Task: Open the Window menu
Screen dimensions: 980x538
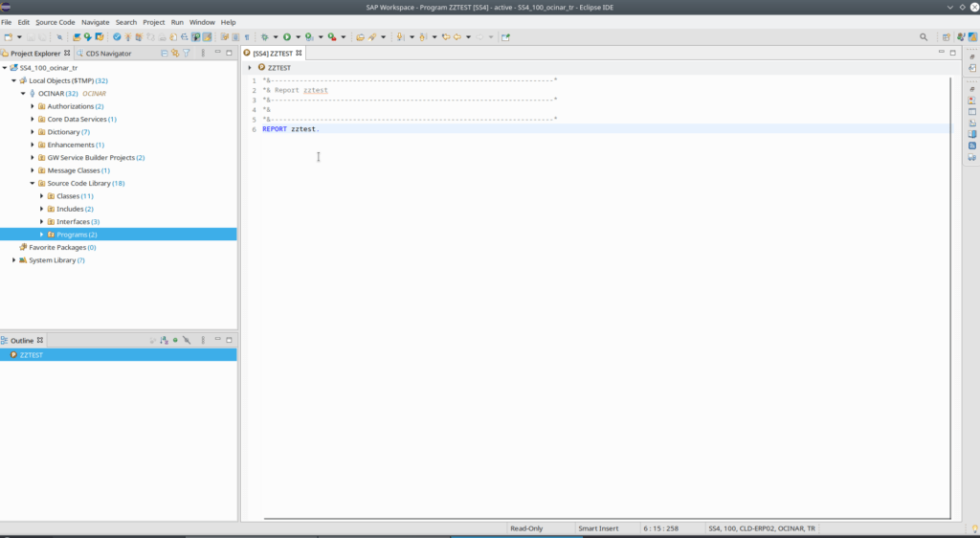Action: click(202, 22)
